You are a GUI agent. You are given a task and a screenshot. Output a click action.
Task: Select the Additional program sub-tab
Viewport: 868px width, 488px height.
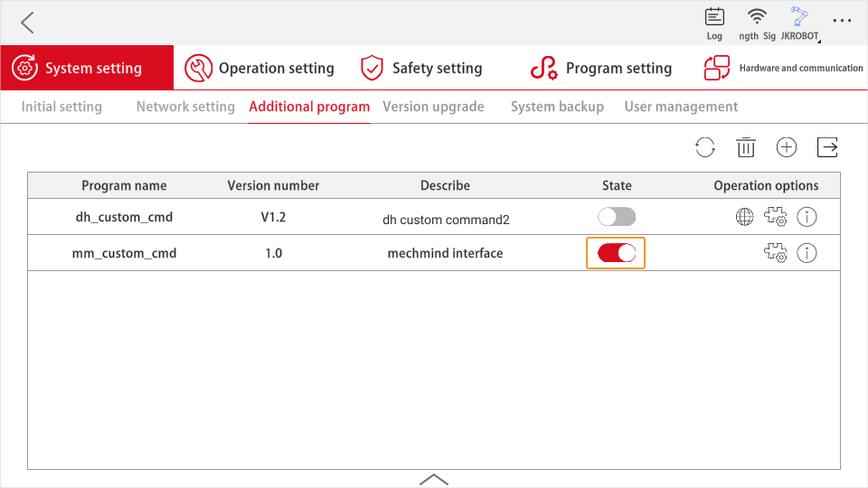[309, 107]
